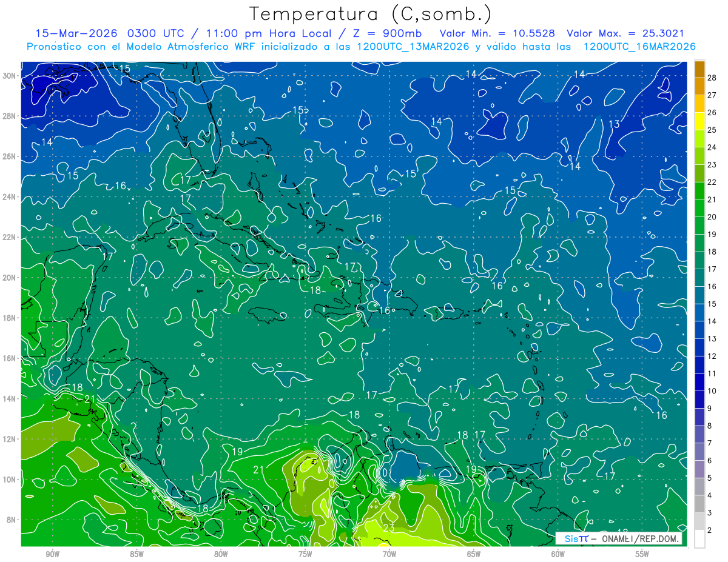Click 'Valor Max. = 25.3021' text
The height and width of the screenshot is (562, 728).
(x=625, y=33)
